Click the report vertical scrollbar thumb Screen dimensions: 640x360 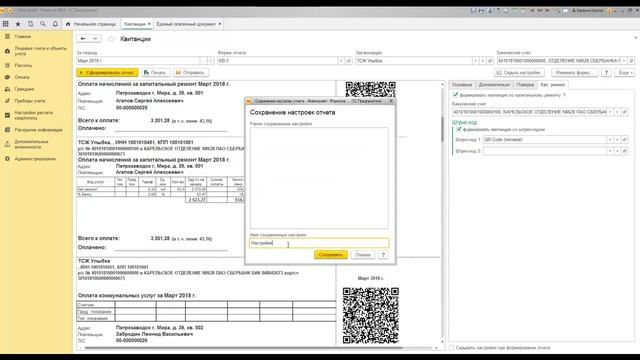point(442,129)
